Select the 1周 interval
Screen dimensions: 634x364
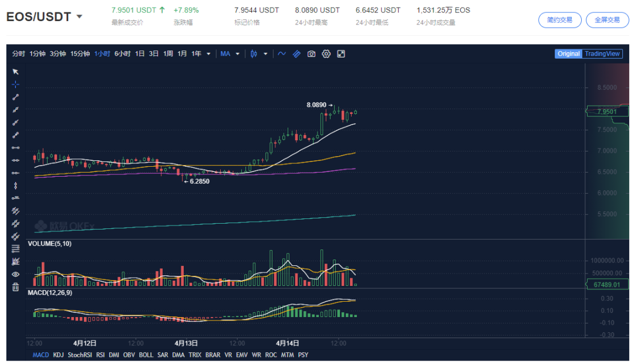[168, 54]
